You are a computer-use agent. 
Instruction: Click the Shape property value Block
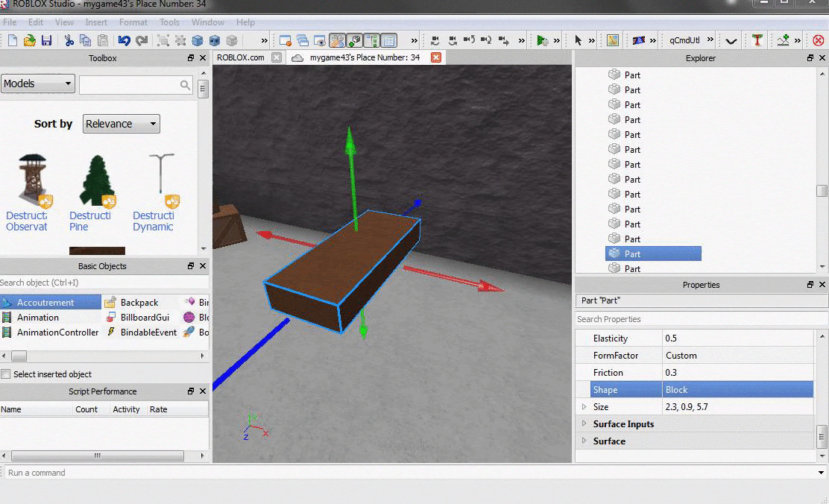tap(737, 390)
